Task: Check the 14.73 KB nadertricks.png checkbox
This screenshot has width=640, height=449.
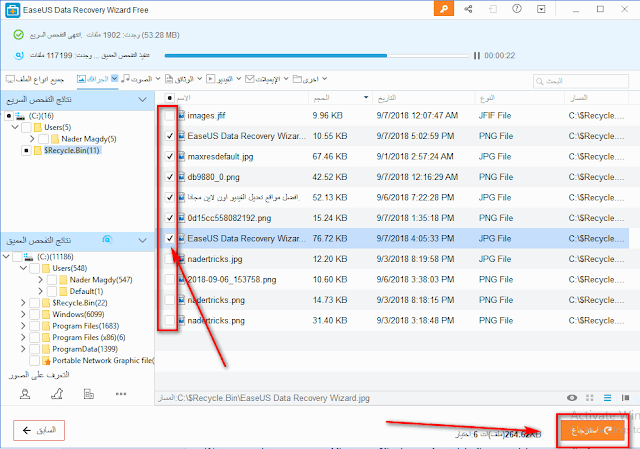Action: pyautogui.click(x=169, y=300)
